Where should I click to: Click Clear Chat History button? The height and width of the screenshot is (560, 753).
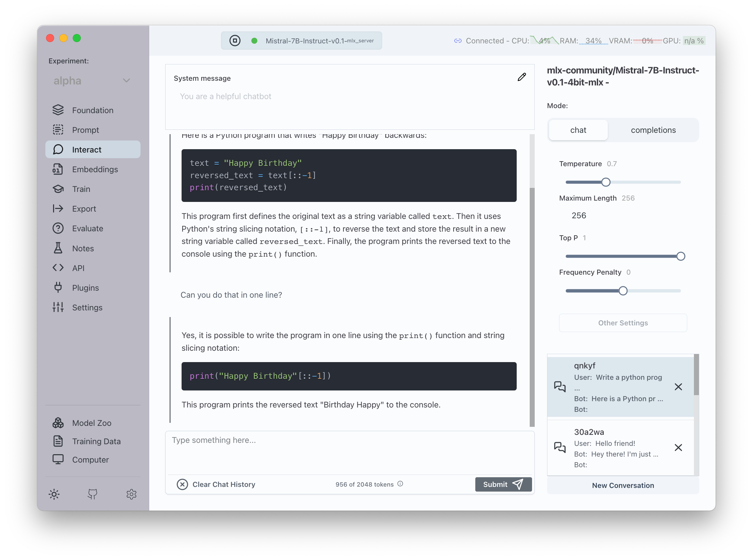(x=217, y=484)
